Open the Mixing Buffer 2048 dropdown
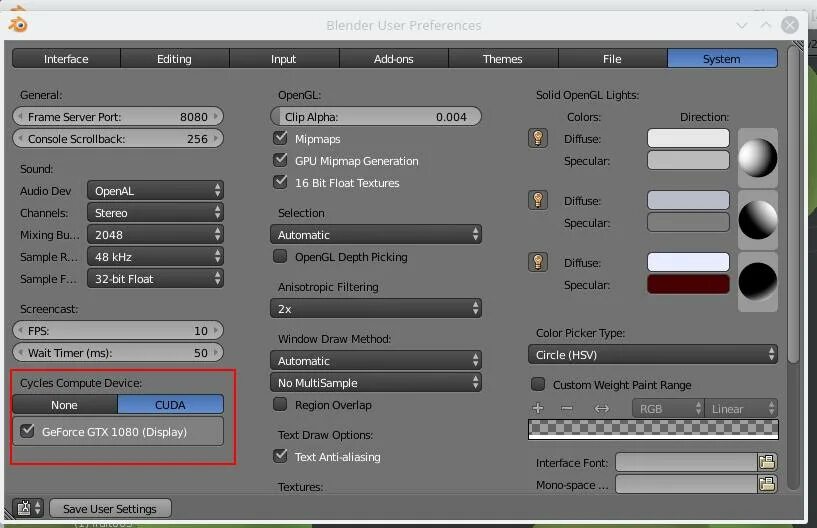This screenshot has width=817, height=528. tap(155, 235)
